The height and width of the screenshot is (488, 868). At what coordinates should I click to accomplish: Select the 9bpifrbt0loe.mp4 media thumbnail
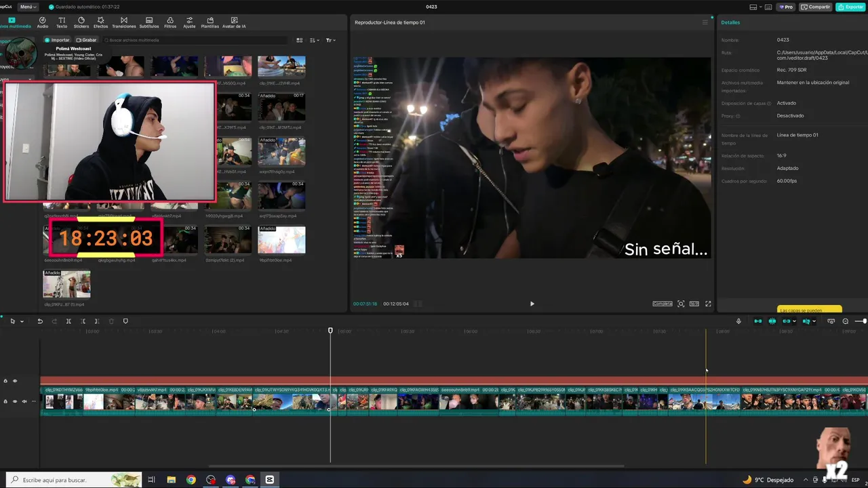pyautogui.click(x=281, y=241)
